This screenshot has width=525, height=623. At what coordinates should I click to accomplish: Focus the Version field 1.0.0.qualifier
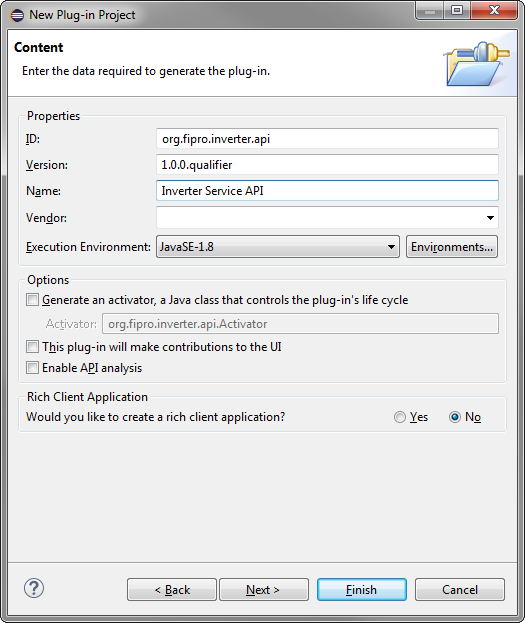[x=327, y=164]
